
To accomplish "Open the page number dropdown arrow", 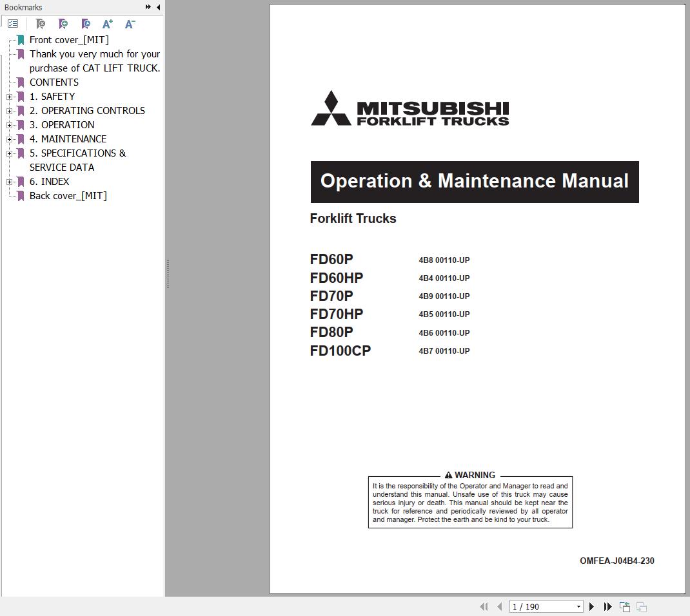I will coord(578,607).
